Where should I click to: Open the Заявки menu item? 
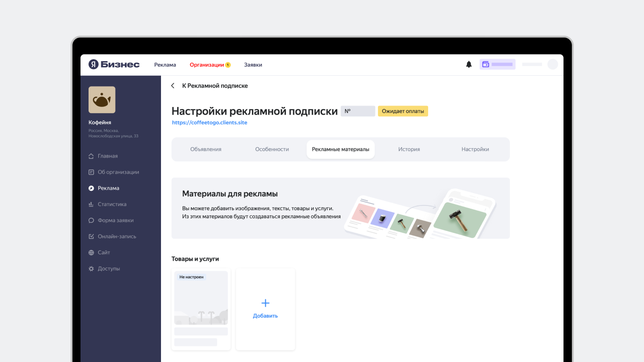(x=253, y=64)
